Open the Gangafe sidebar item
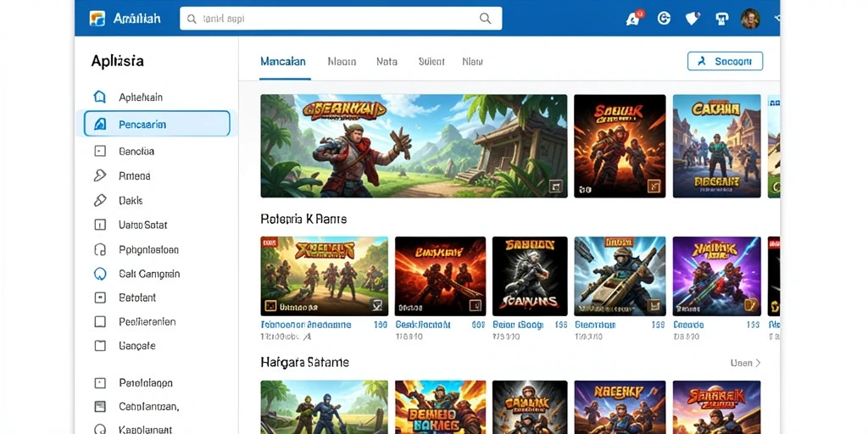Screen dimensions: 868x434 tap(136, 346)
